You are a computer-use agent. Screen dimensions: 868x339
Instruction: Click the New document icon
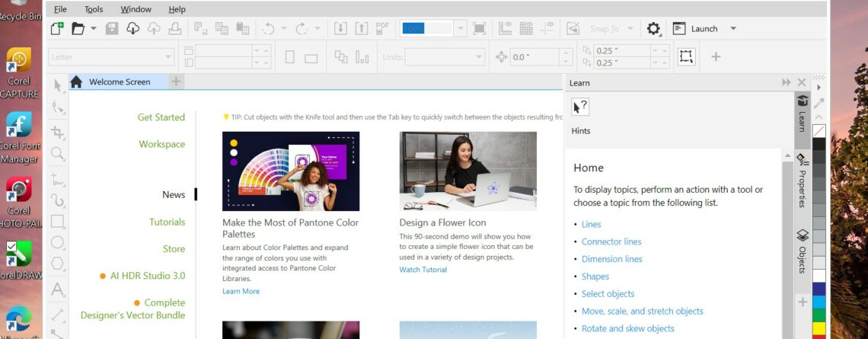tap(57, 29)
